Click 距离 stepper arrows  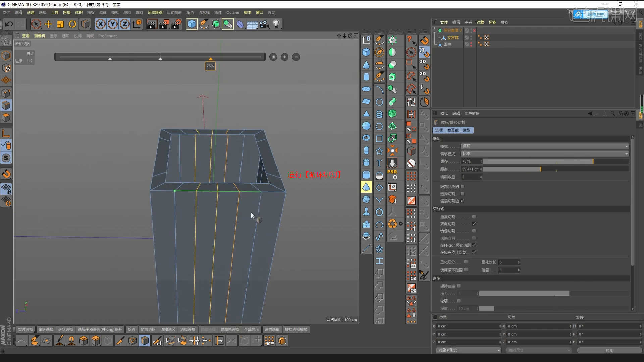pos(481,169)
